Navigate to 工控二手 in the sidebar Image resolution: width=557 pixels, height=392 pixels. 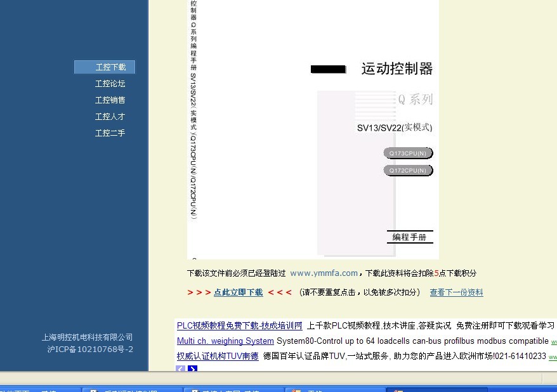[110, 133]
